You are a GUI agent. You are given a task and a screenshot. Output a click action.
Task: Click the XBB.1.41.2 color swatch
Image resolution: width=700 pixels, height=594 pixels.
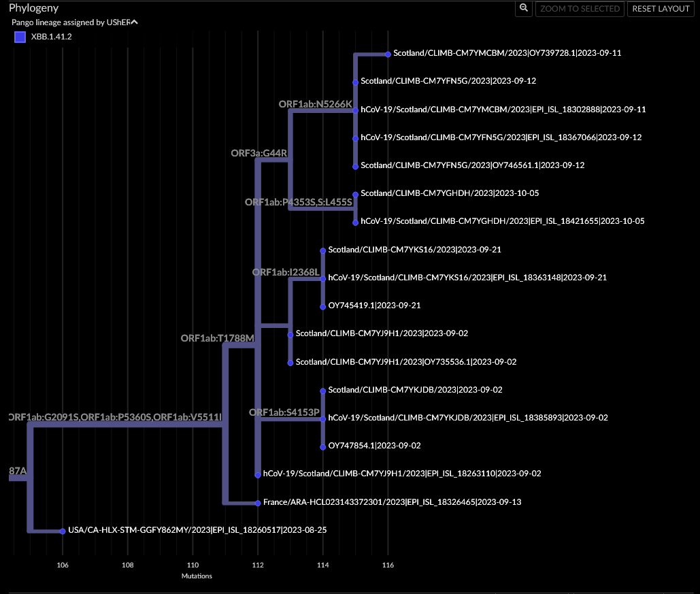coord(20,37)
